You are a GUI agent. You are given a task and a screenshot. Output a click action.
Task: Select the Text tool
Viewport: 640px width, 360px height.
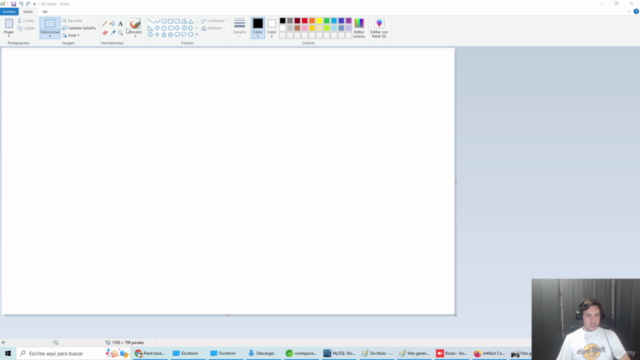click(120, 24)
